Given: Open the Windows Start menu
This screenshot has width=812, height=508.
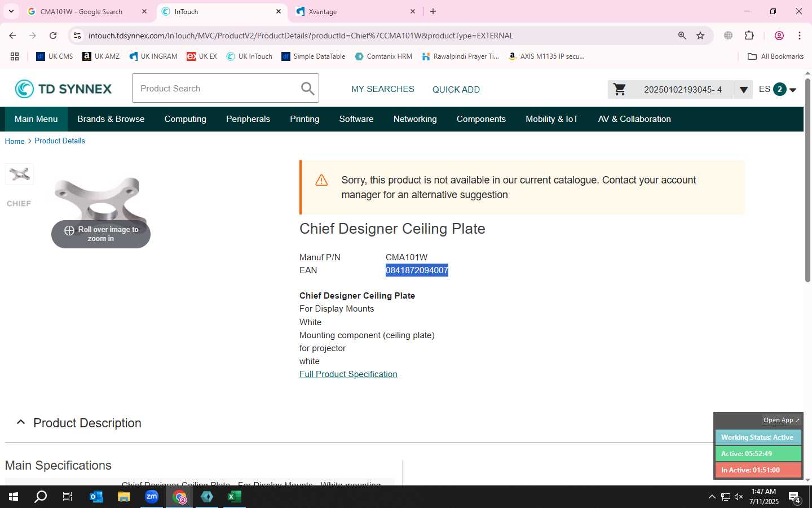Looking at the screenshot, I should click(14, 497).
